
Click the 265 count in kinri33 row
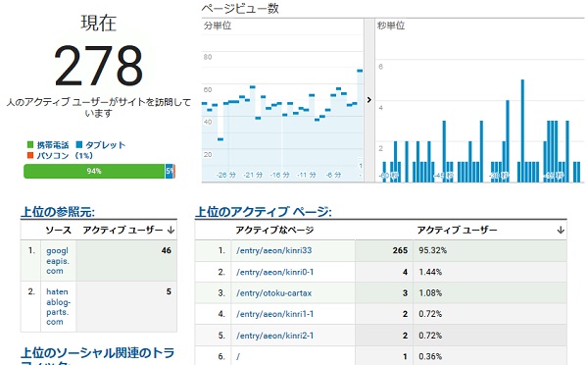click(400, 250)
